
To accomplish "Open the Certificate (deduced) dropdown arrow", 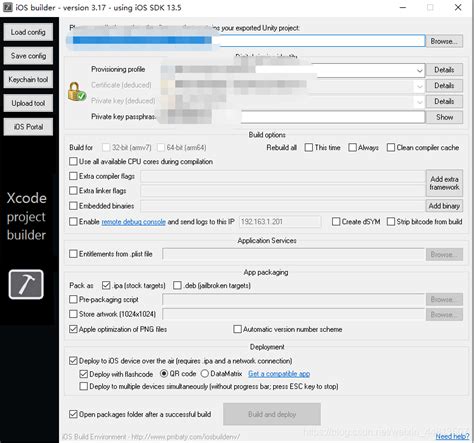I will (419, 86).
